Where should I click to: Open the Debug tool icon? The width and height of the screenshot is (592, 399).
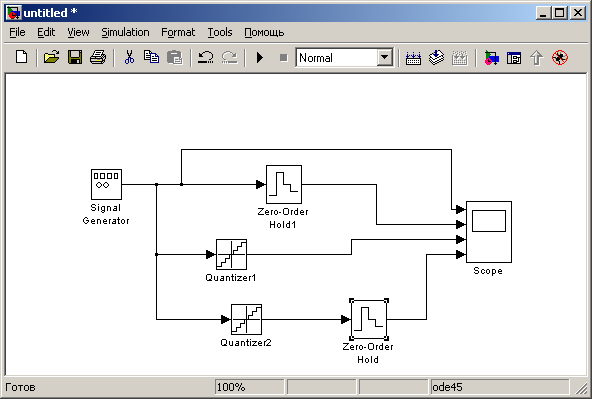coord(560,57)
